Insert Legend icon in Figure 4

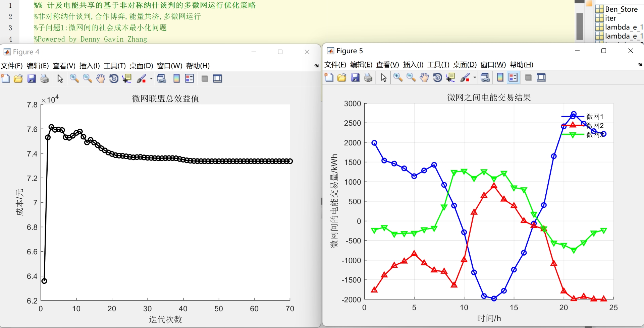pyautogui.click(x=190, y=78)
